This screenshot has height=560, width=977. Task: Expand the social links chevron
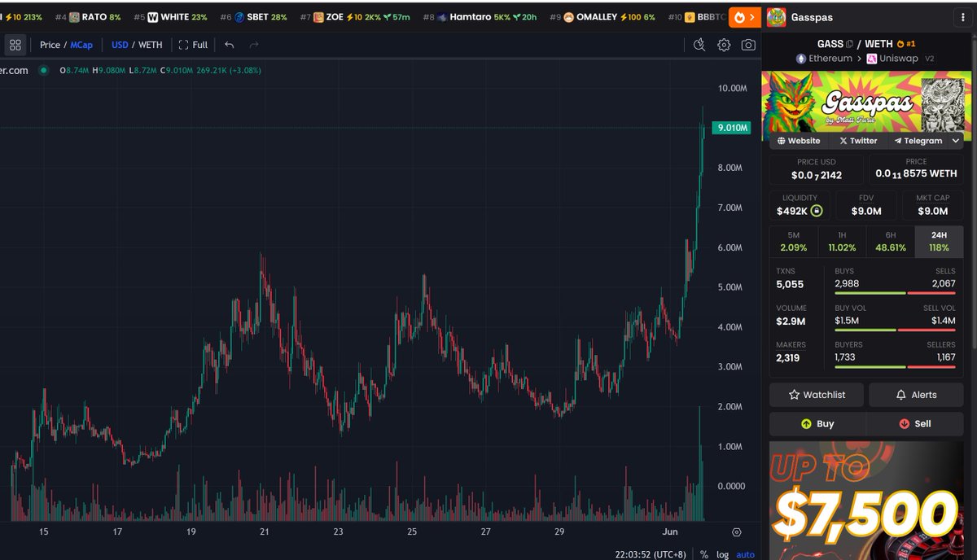click(x=956, y=141)
